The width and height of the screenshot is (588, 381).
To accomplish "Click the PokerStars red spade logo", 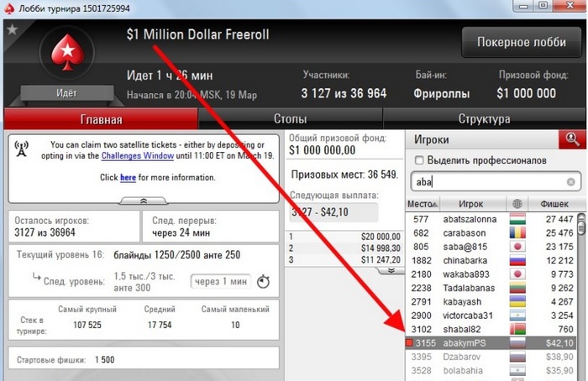I will coord(67,52).
